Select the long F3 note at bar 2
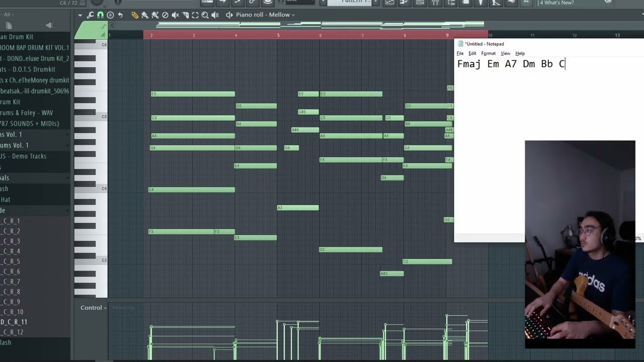Viewport: 644px width, 362px height. click(181, 232)
